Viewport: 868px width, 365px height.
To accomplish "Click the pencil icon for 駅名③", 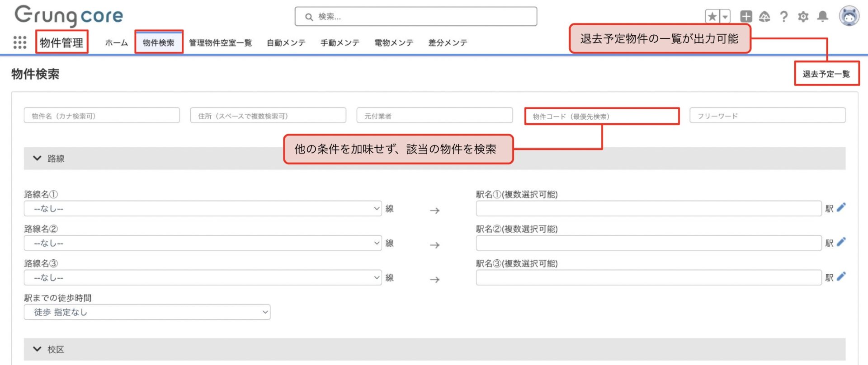I will click(841, 277).
